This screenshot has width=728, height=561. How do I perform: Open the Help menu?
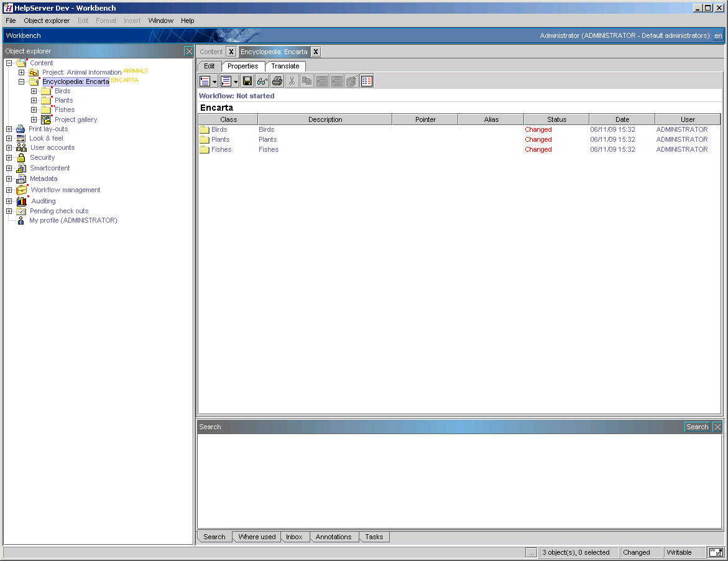coord(188,21)
